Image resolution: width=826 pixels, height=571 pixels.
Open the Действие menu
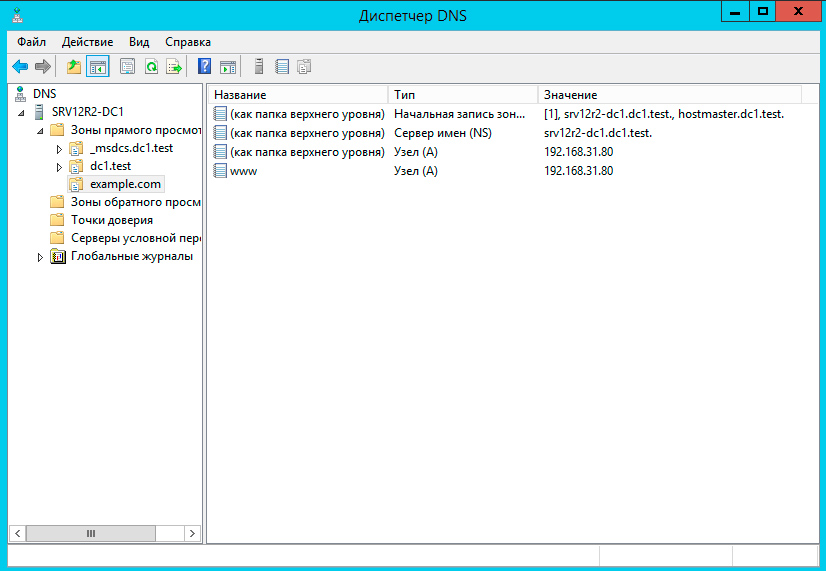click(x=87, y=42)
